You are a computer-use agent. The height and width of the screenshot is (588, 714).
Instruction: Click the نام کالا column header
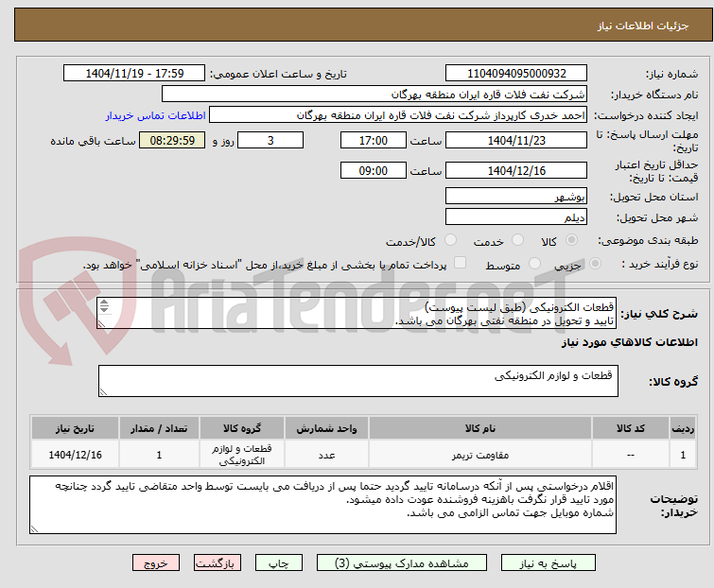coord(480,428)
